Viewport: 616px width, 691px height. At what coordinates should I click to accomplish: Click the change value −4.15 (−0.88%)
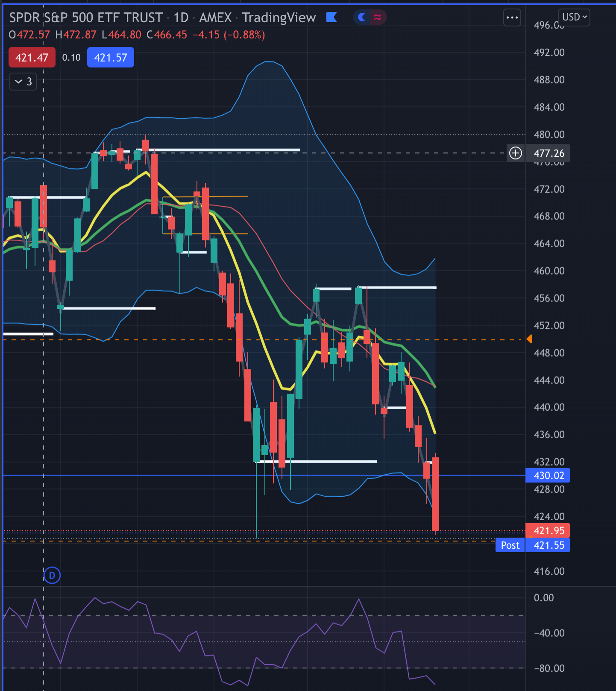click(229, 35)
